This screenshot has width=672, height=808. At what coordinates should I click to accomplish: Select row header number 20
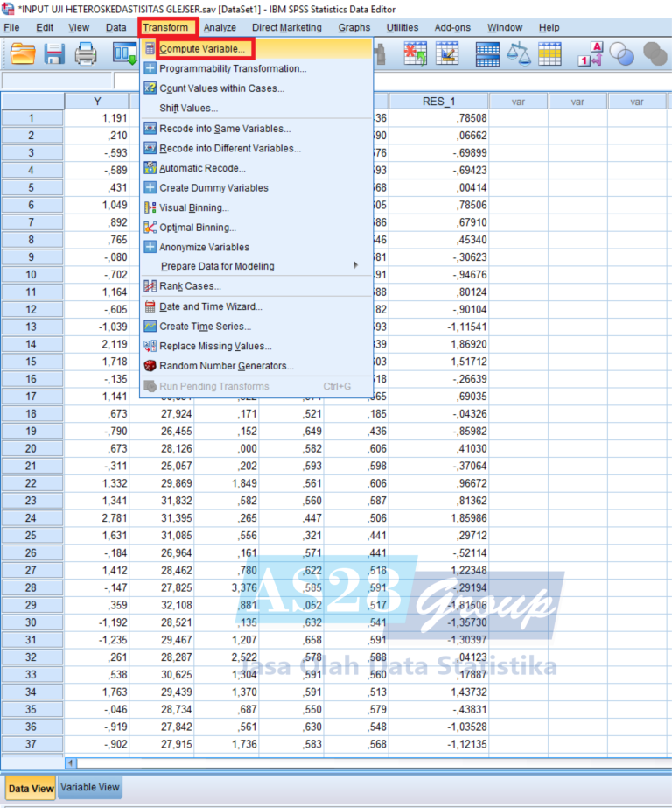click(x=31, y=448)
